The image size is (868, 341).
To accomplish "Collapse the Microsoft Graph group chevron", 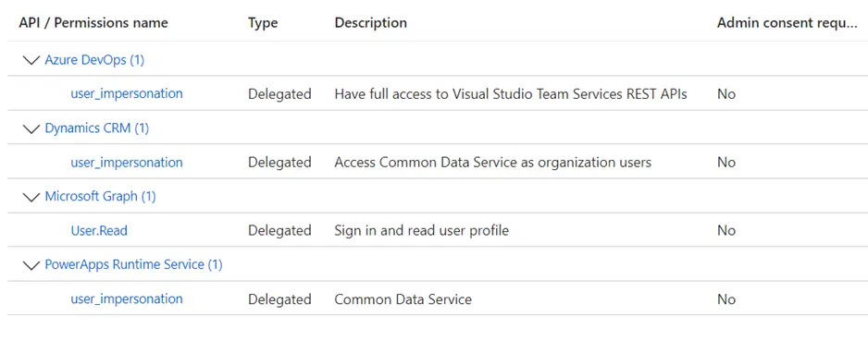I will coord(31,197).
